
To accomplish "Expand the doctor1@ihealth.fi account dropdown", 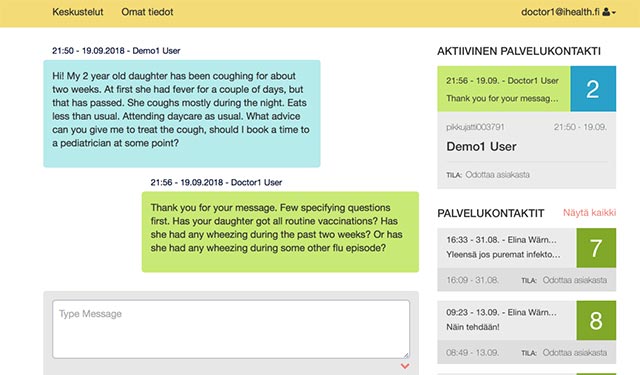I will click(x=568, y=12).
